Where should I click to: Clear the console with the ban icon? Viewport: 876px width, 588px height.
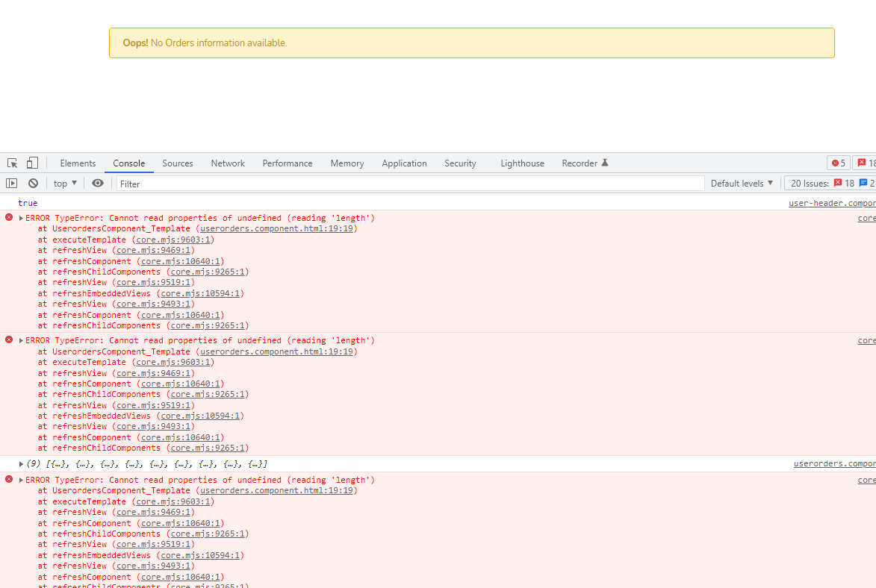coord(33,183)
